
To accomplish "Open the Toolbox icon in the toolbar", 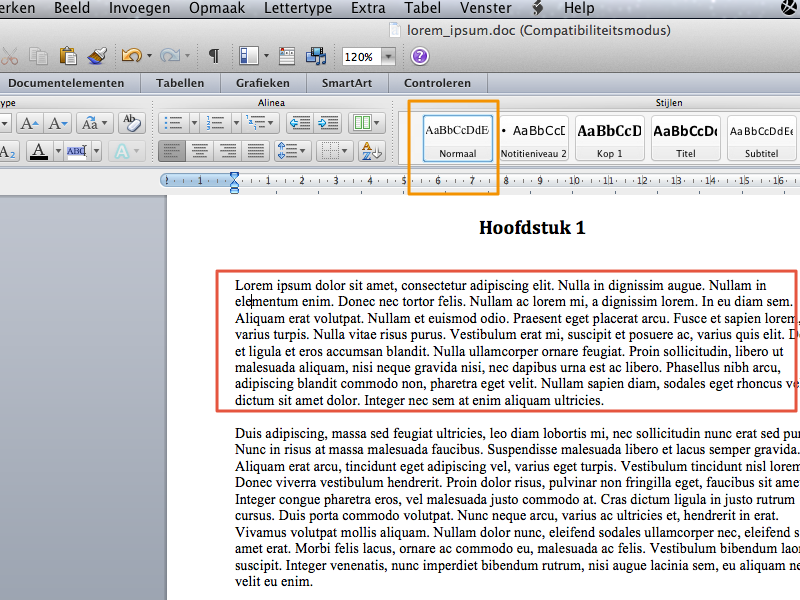I will (x=287, y=56).
